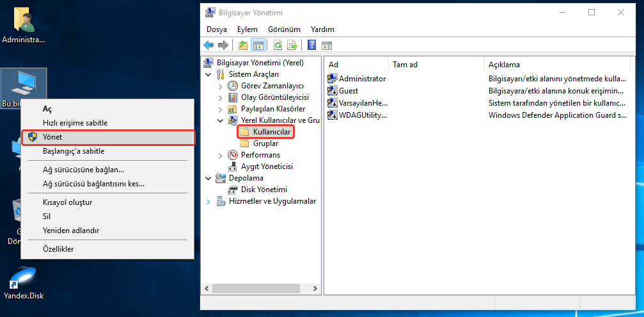
Task: Toggle Show/Hide Console Tree toolbar button
Action: [x=258, y=45]
